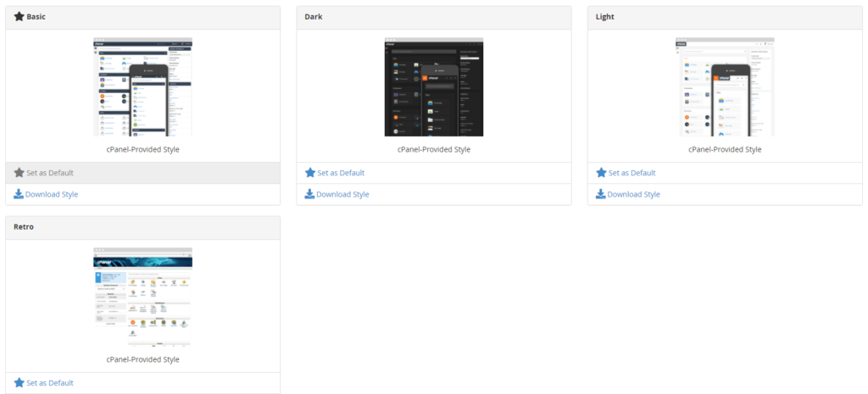
Task: Download the Dark style file
Action: 342,194
